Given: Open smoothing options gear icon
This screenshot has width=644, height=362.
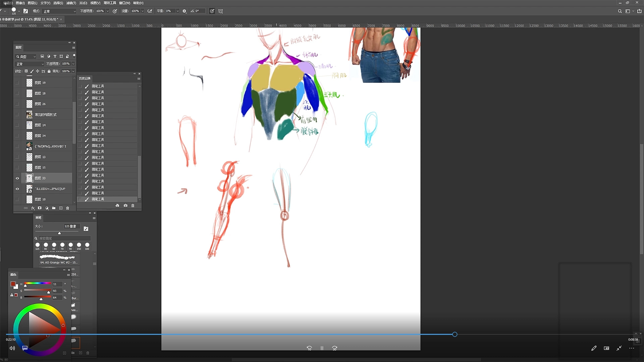Looking at the screenshot, I should [184, 11].
